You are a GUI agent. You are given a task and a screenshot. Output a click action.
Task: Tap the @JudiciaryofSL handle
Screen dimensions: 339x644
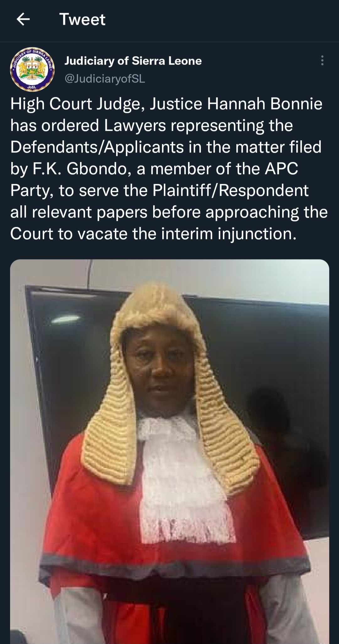105,78
